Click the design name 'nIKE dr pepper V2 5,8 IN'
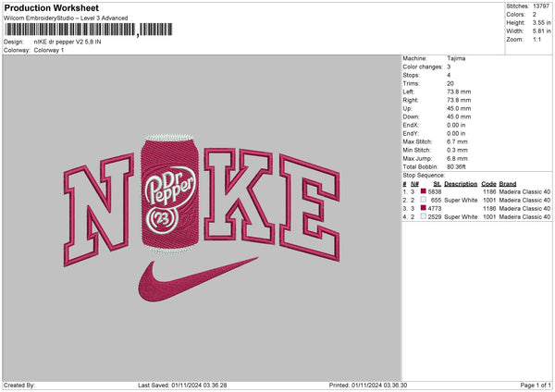The image size is (555, 392). (x=68, y=42)
